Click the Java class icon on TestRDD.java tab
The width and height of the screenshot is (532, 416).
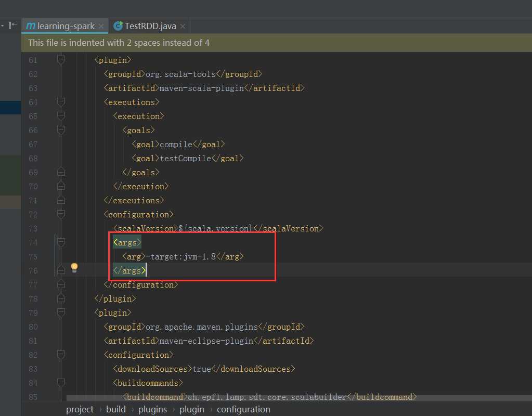(x=118, y=26)
